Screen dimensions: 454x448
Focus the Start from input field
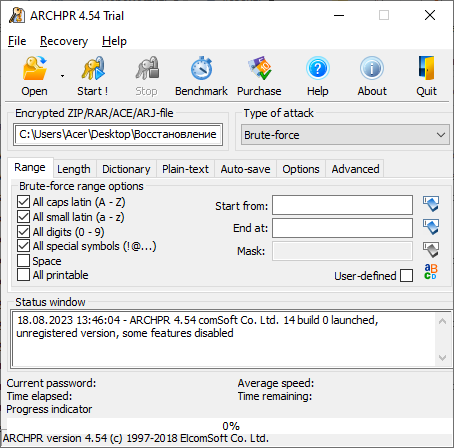coord(342,205)
